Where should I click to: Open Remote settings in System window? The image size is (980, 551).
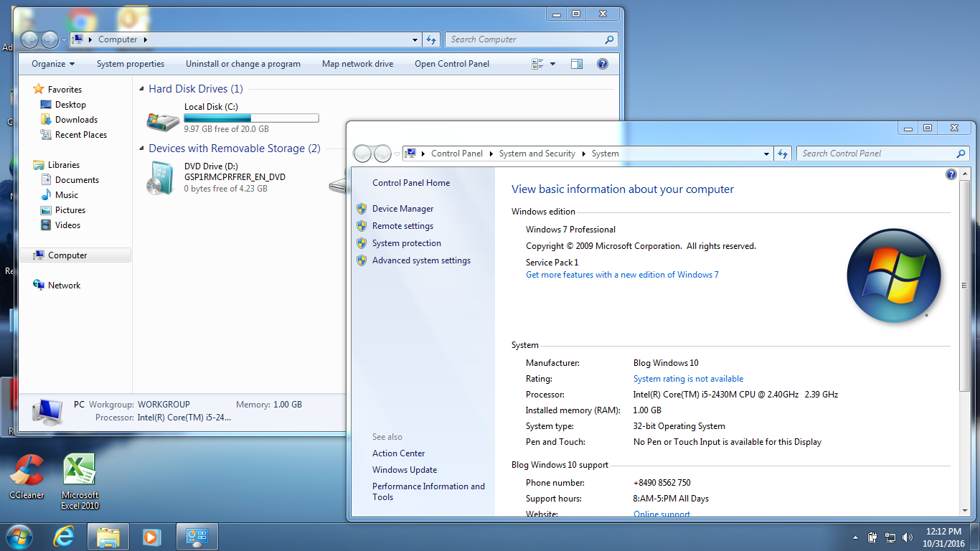pyautogui.click(x=402, y=226)
